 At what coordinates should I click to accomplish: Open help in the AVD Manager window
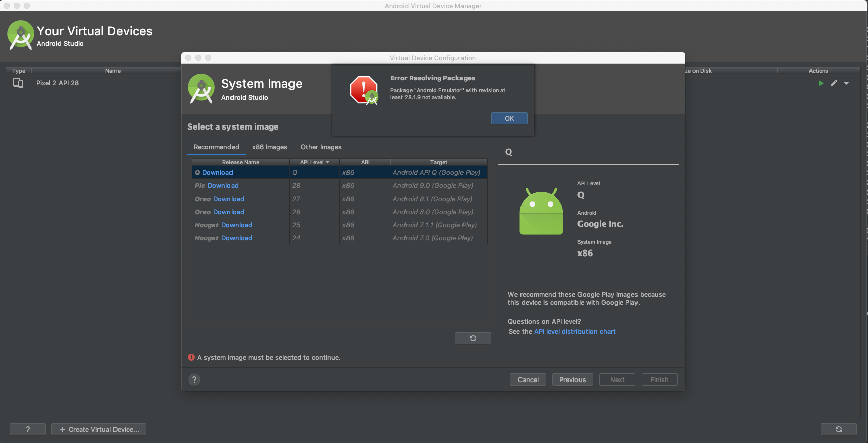coord(28,429)
